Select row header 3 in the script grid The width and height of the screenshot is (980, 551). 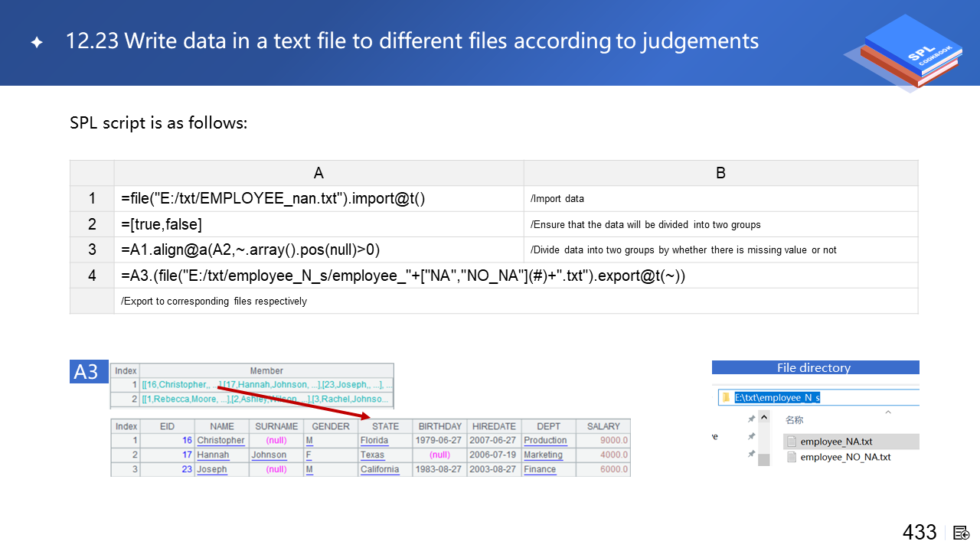click(x=92, y=250)
